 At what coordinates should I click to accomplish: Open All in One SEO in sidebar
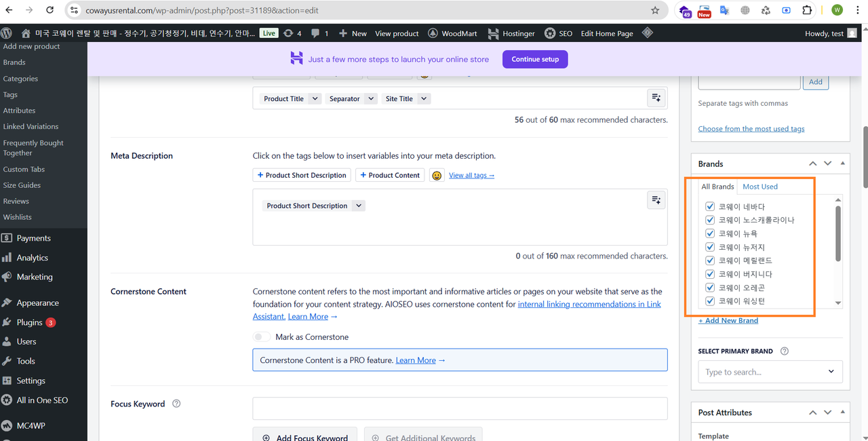(42, 400)
